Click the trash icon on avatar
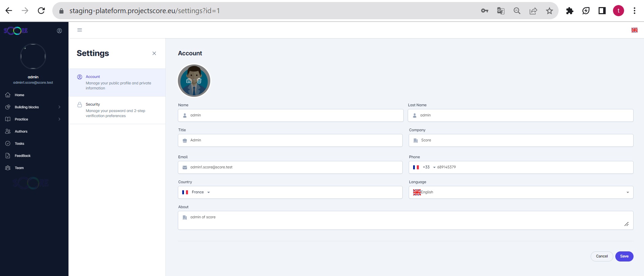This screenshot has height=276, width=644. pos(199,81)
